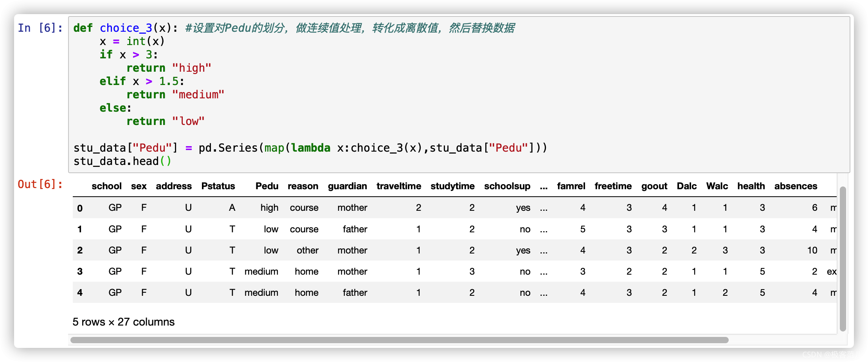The width and height of the screenshot is (868, 362).
Task: Click the 'Dalc' column header
Action: click(x=686, y=186)
